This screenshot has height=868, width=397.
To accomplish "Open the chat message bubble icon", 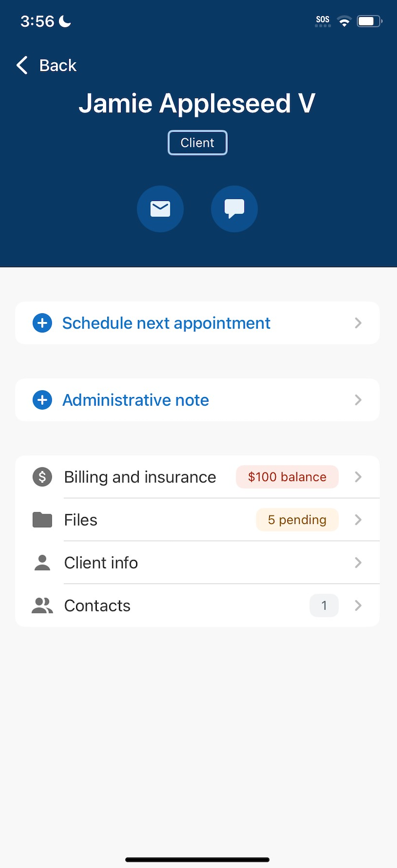I will coord(234,209).
